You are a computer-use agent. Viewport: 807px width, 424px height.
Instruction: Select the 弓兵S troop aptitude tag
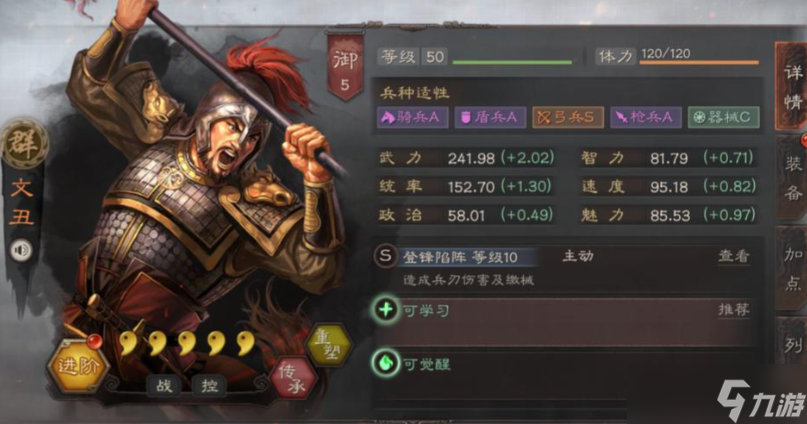pyautogui.click(x=568, y=117)
